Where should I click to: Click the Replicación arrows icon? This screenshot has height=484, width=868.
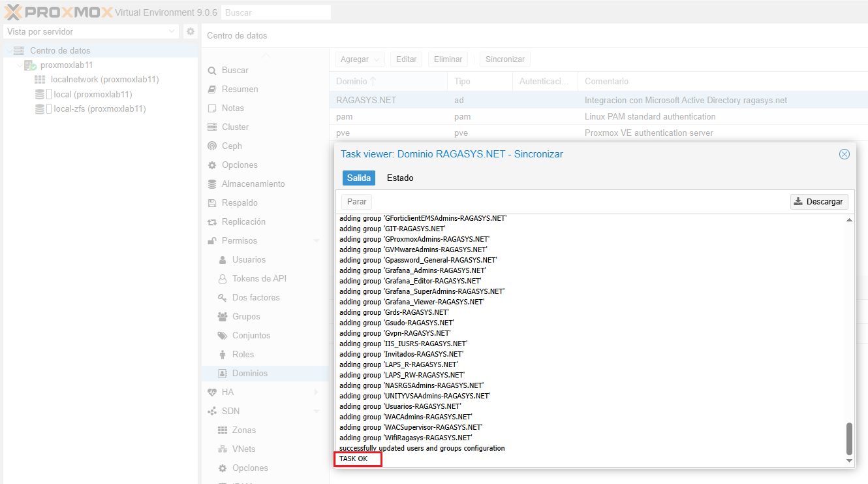pos(211,222)
